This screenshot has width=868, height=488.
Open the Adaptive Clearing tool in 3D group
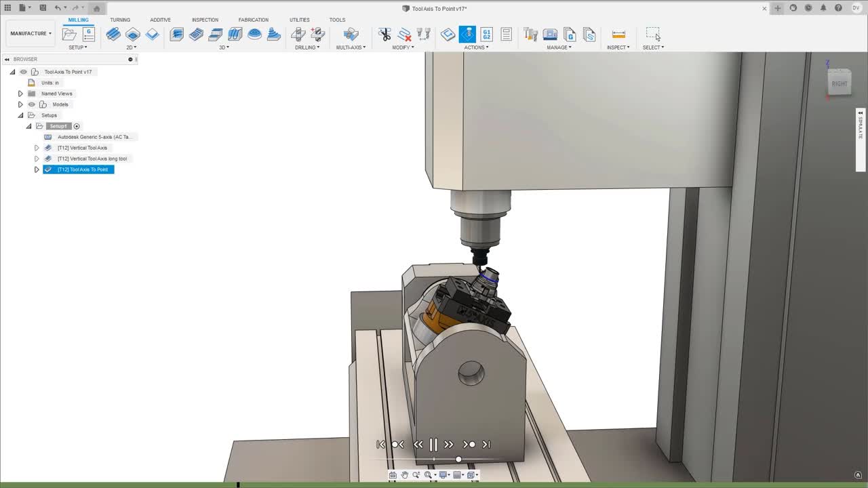[176, 34]
